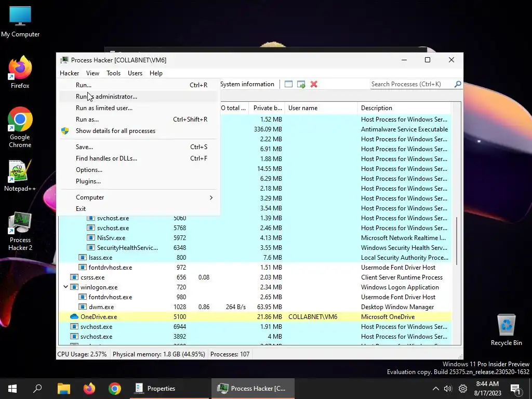
Task: Launch Chrome from the taskbar
Action: point(115,388)
